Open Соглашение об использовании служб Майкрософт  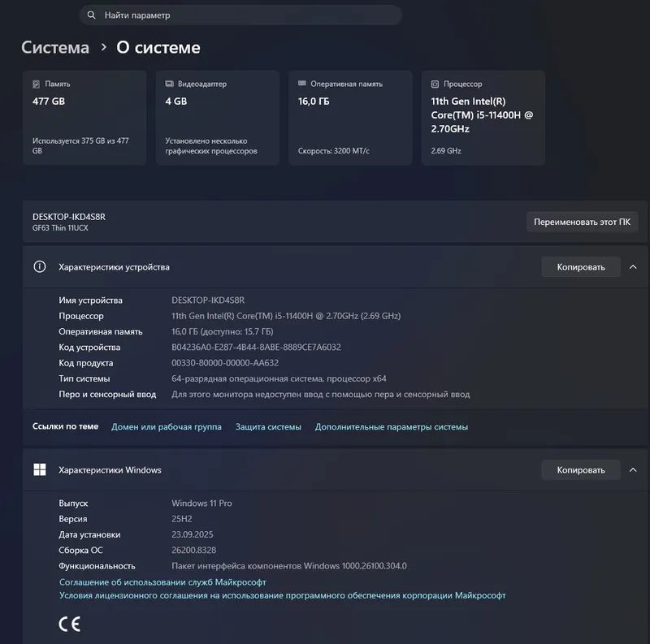pyautogui.click(x=162, y=582)
